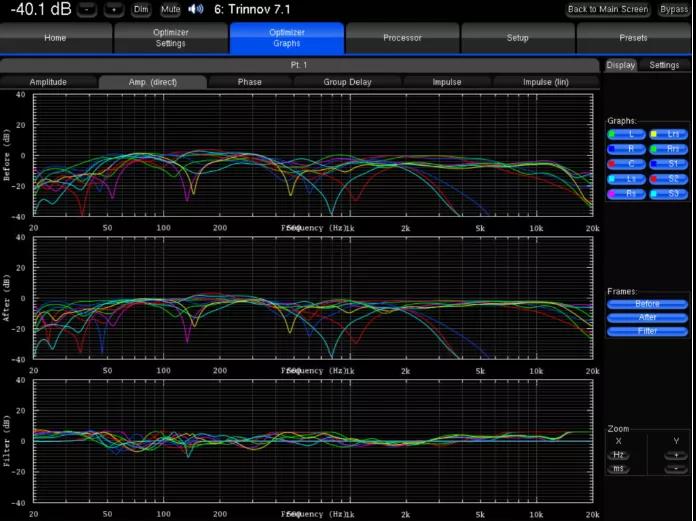Click the 6: Trinnov 7.1 preset title
696x521 pixels.
[252, 9]
